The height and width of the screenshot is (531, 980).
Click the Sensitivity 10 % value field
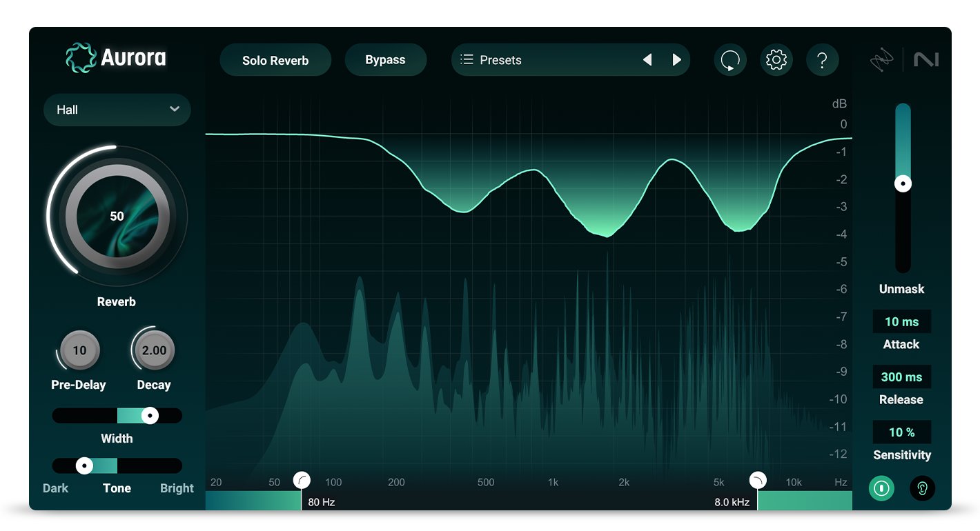tap(901, 432)
